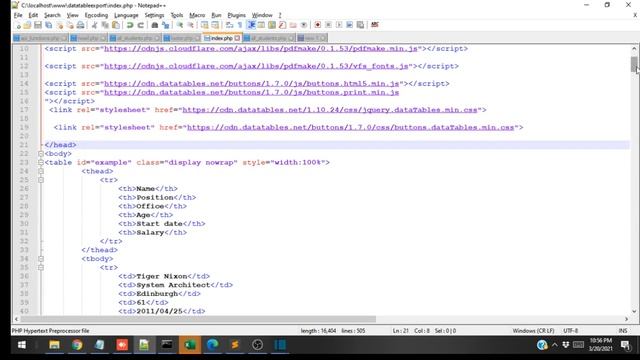Create a new document with the New toolbar icon

tap(18, 25)
